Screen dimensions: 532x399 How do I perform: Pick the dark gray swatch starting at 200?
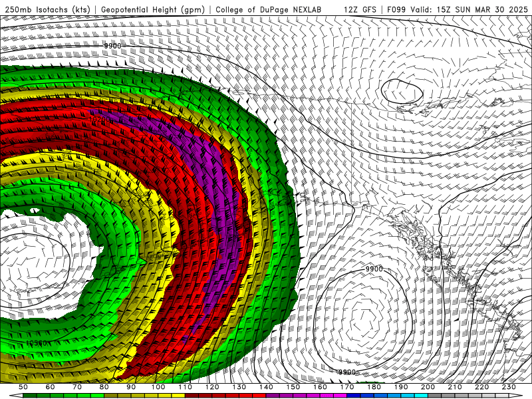point(435,396)
